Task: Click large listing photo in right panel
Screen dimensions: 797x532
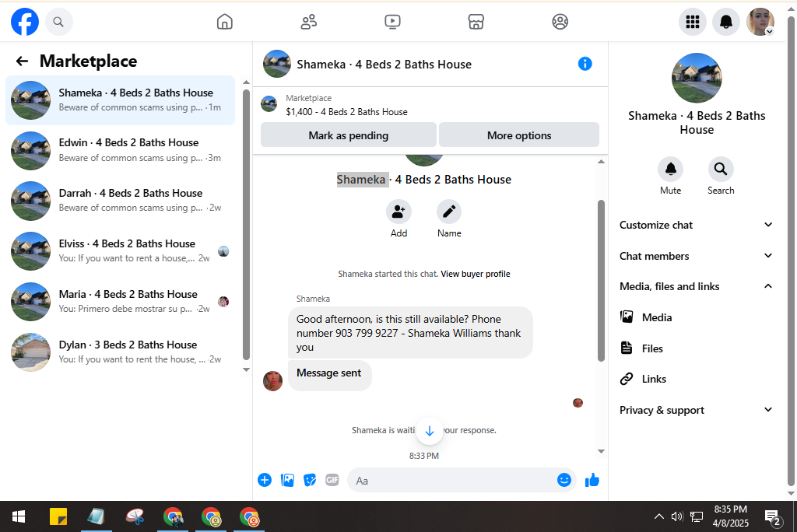Action: 697,79
